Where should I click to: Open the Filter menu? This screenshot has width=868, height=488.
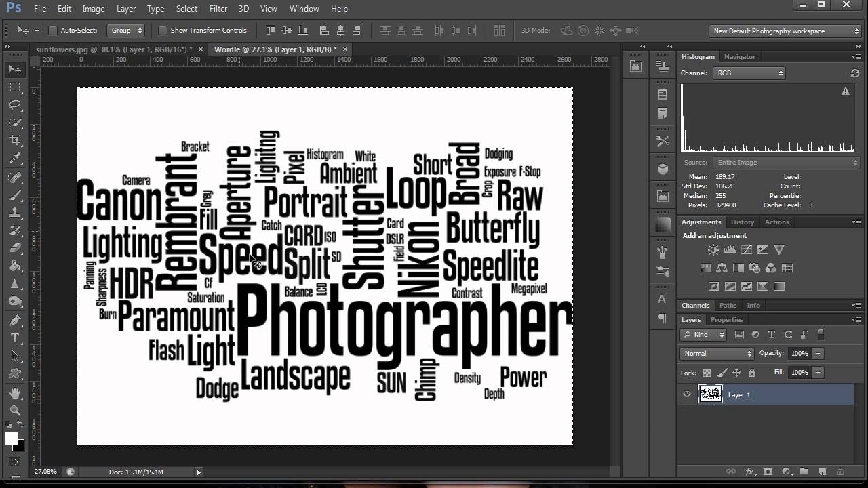218,9
